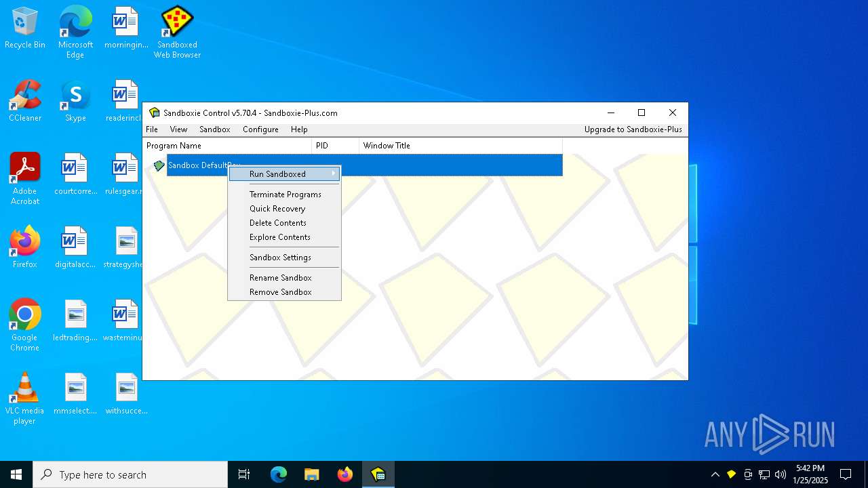The image size is (868, 488).
Task: Choose Rename Sandbox from context menu
Action: tap(284, 278)
